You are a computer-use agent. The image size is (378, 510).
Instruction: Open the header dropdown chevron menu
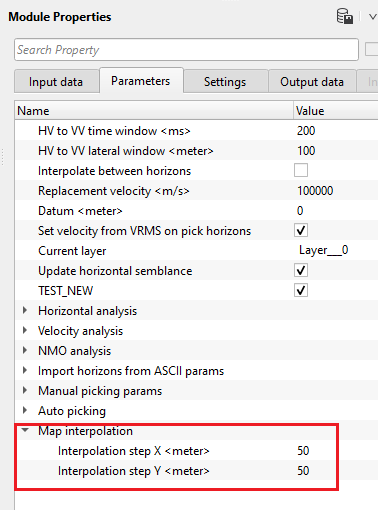tap(373, 17)
